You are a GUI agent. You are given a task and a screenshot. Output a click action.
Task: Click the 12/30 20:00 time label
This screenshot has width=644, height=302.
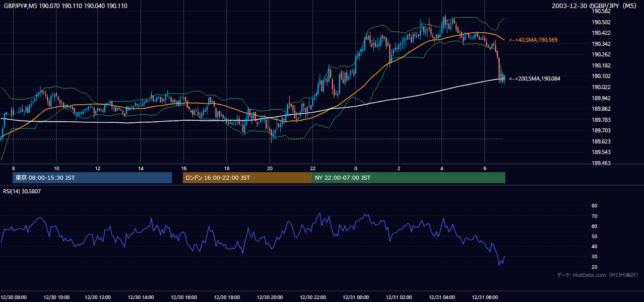tap(270, 297)
